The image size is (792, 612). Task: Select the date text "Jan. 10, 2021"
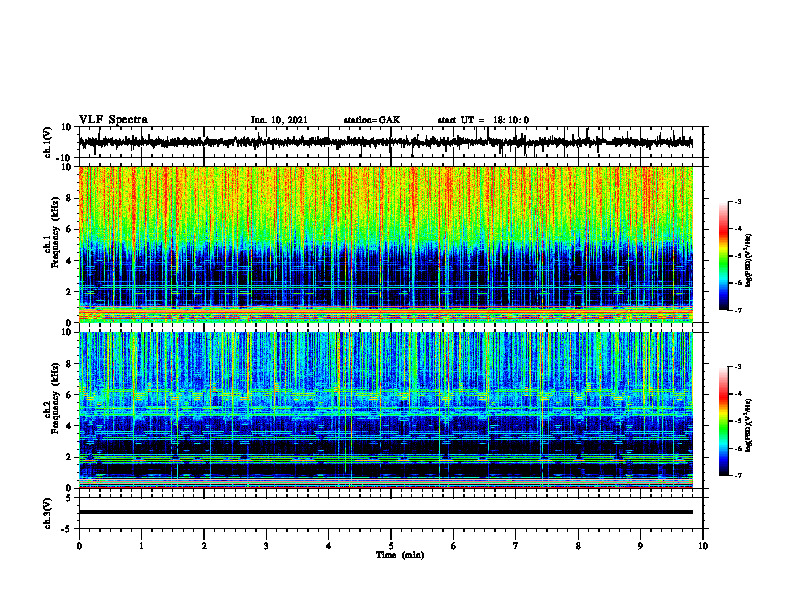pyautogui.click(x=279, y=120)
